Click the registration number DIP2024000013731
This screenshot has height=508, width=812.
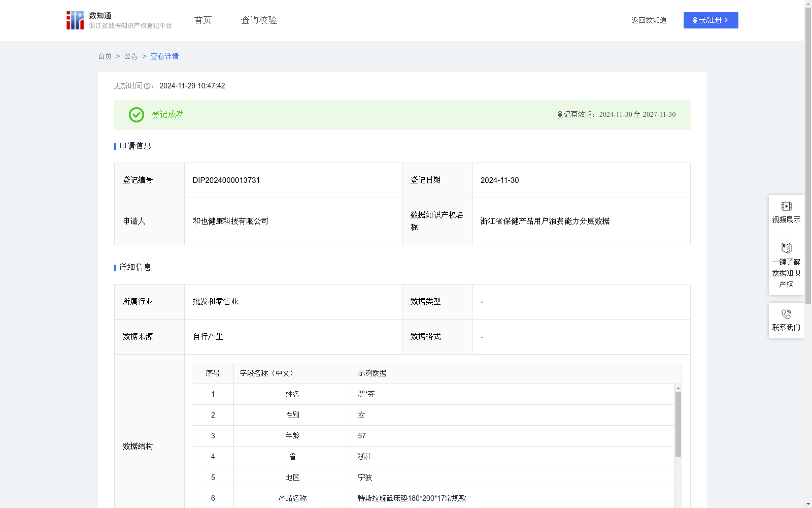(x=226, y=180)
